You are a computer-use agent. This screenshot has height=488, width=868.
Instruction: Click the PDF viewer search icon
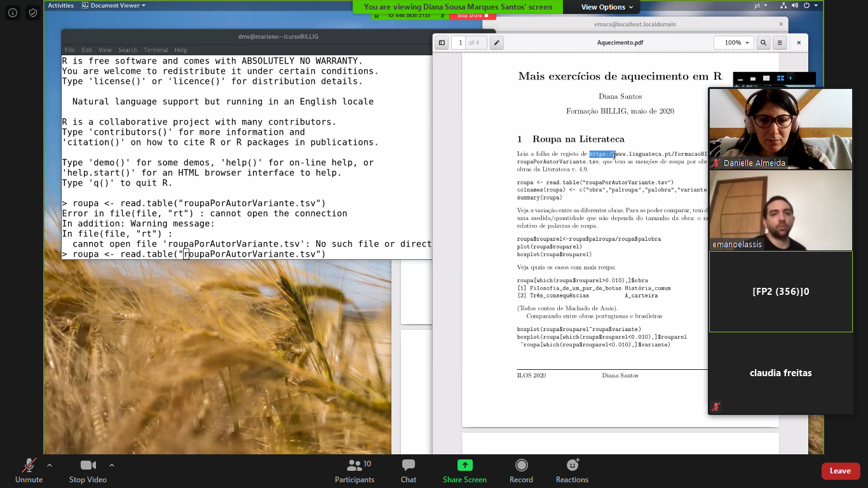click(x=763, y=43)
